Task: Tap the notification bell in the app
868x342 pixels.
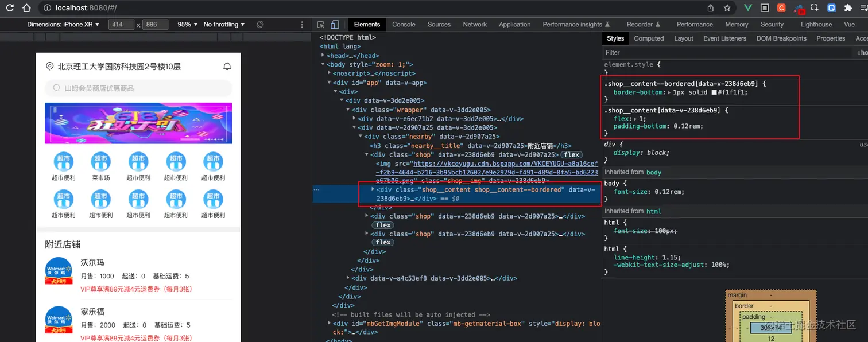Action: [x=227, y=67]
